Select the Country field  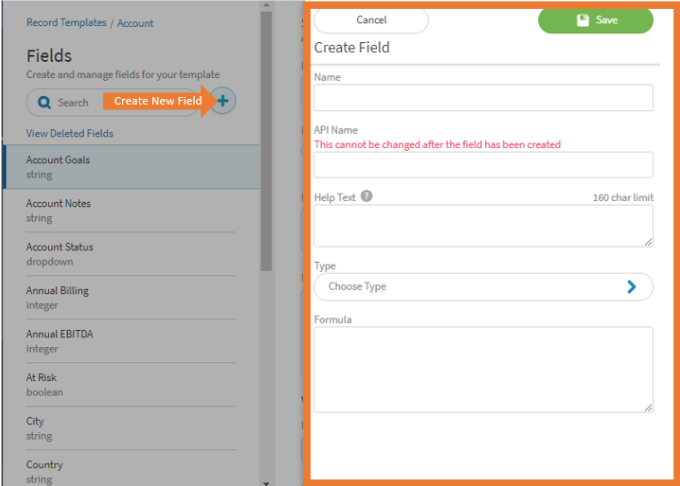point(131,470)
